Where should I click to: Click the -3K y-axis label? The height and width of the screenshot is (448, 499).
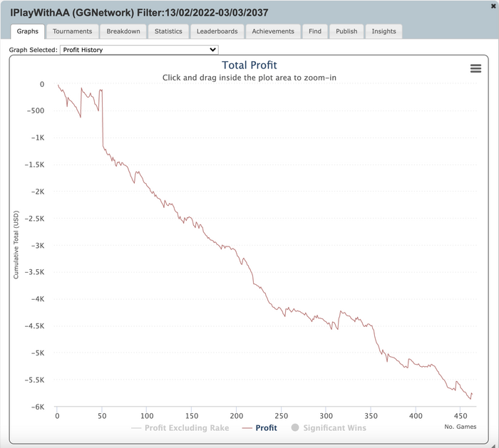[38, 246]
